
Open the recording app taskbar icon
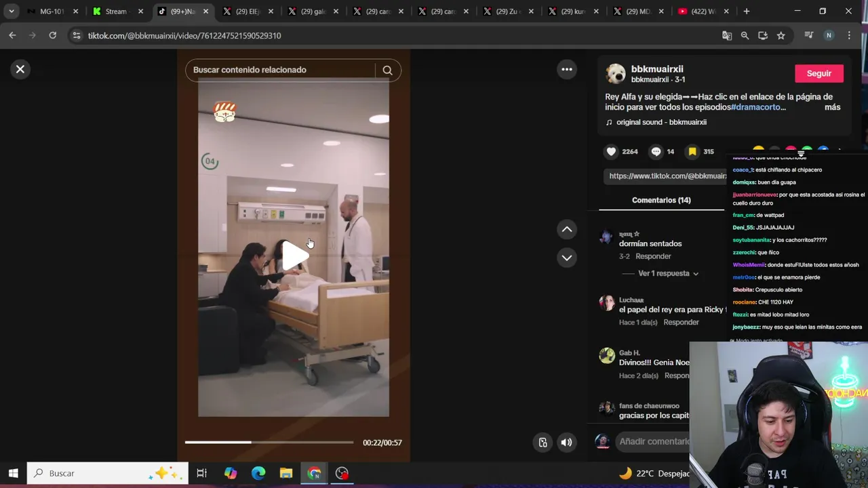342,473
